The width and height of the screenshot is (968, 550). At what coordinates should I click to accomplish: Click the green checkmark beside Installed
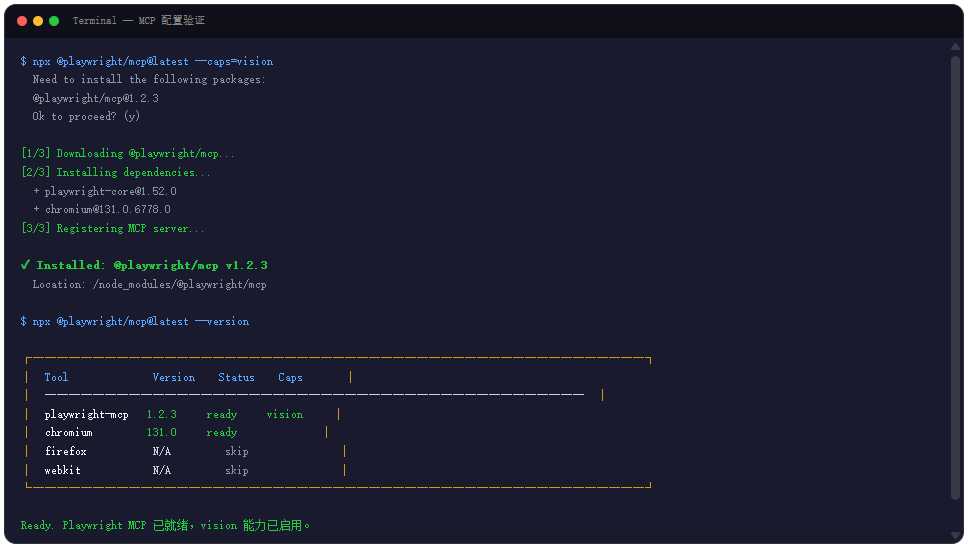point(25,265)
